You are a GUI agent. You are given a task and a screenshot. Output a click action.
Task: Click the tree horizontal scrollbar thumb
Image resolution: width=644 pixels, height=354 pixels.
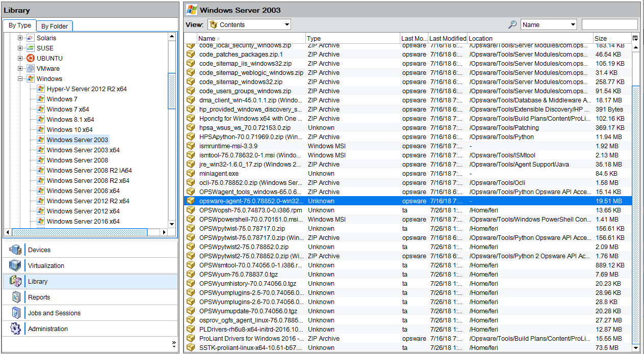tap(80, 232)
